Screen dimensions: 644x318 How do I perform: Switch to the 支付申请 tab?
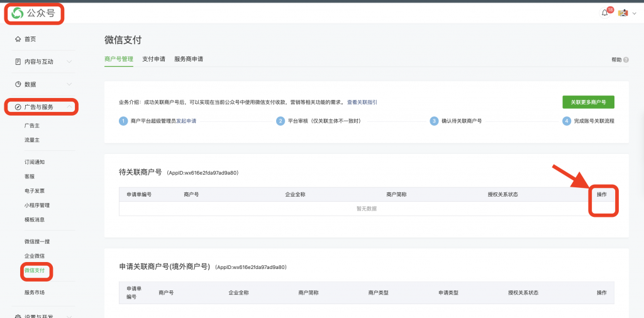(x=153, y=59)
